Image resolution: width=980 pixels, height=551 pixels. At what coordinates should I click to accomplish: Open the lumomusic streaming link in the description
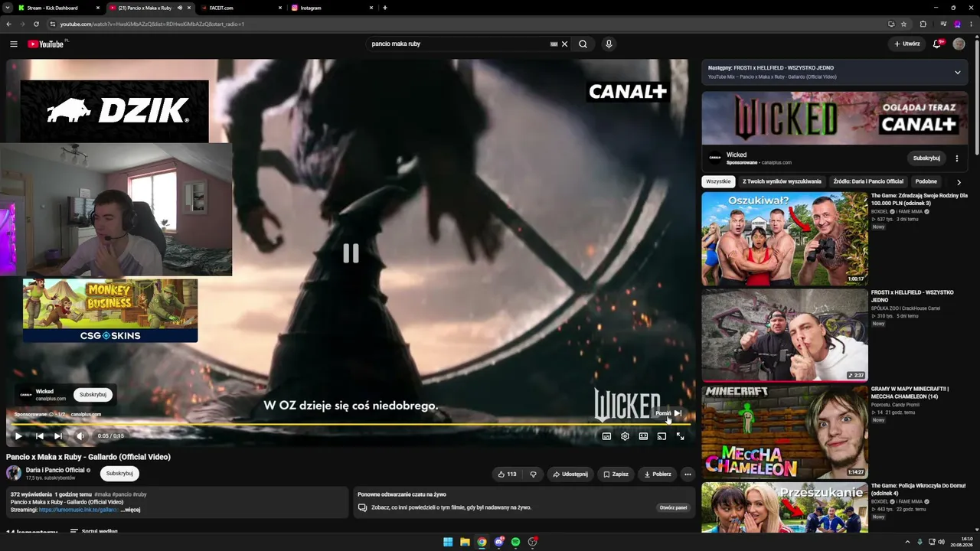[78, 510]
